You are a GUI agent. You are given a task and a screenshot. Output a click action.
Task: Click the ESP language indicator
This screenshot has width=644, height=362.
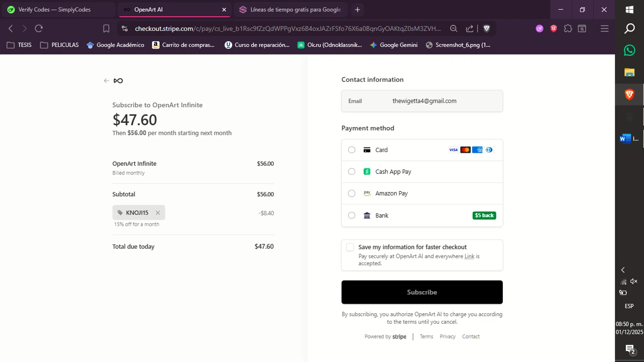point(629,306)
